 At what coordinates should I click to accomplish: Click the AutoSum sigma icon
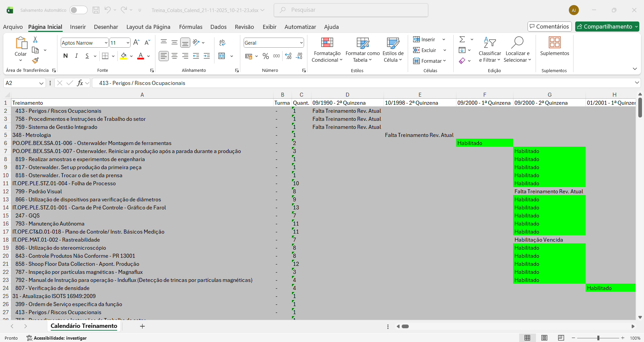(462, 40)
